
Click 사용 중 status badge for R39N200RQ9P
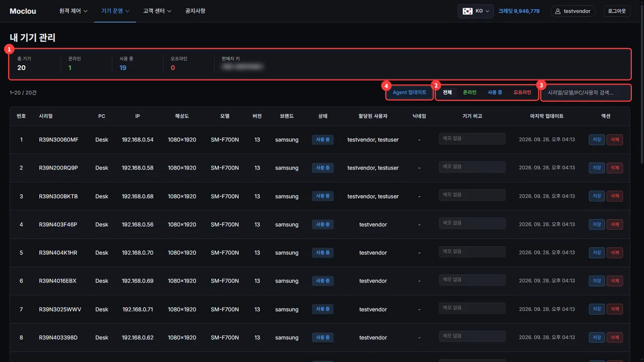[x=323, y=168]
